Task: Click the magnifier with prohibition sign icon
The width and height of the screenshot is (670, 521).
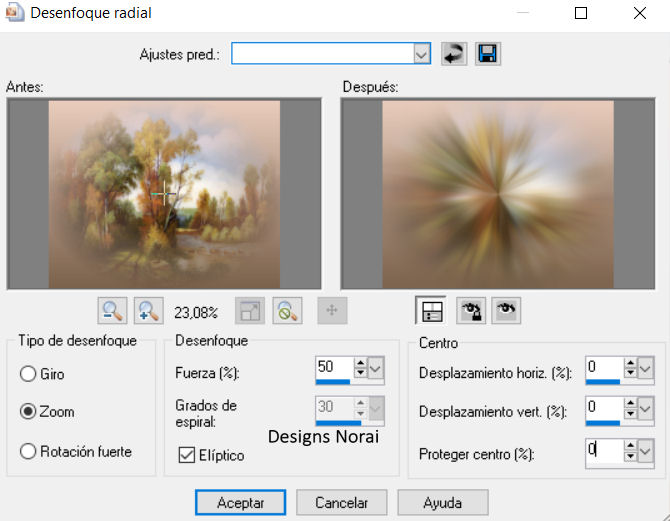Action: point(287,311)
